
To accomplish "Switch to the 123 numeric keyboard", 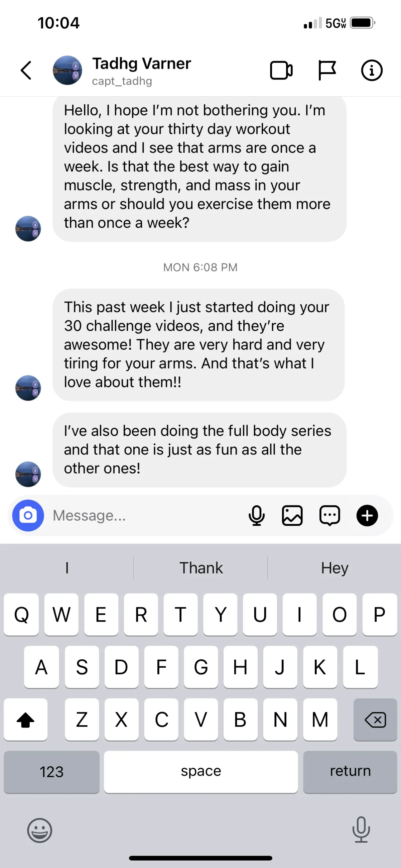I will click(51, 772).
